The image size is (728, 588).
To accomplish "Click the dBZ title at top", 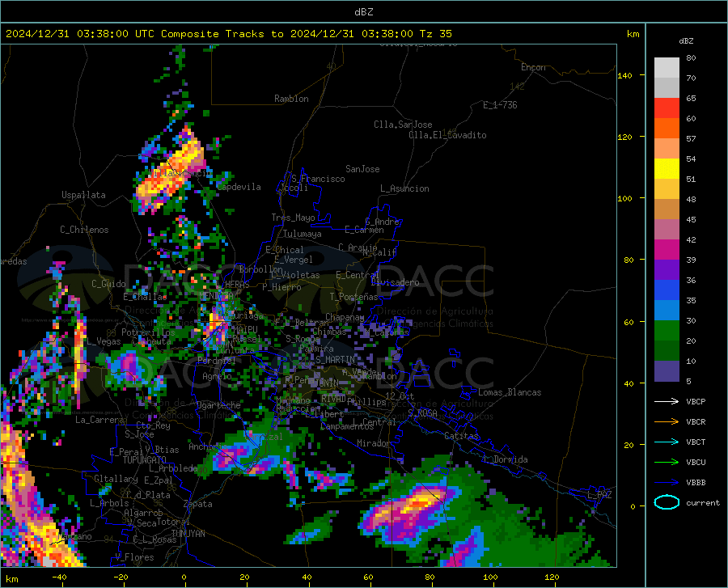I will point(363,12).
